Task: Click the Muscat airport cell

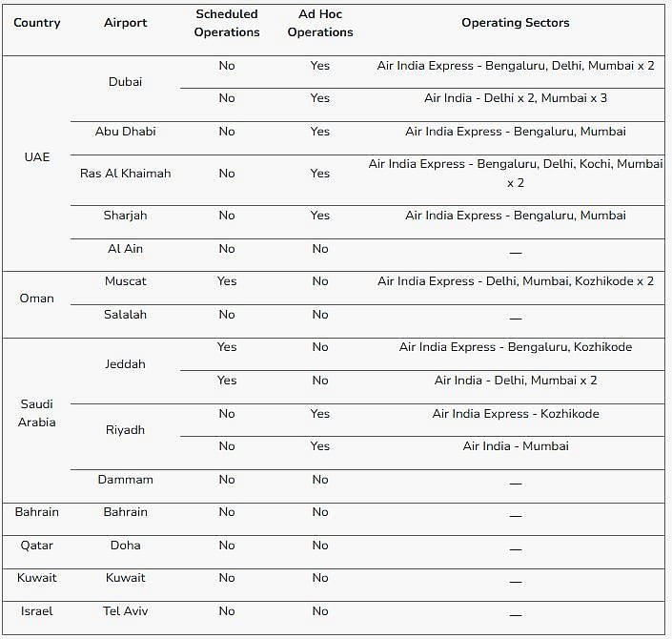Action: [x=125, y=281]
